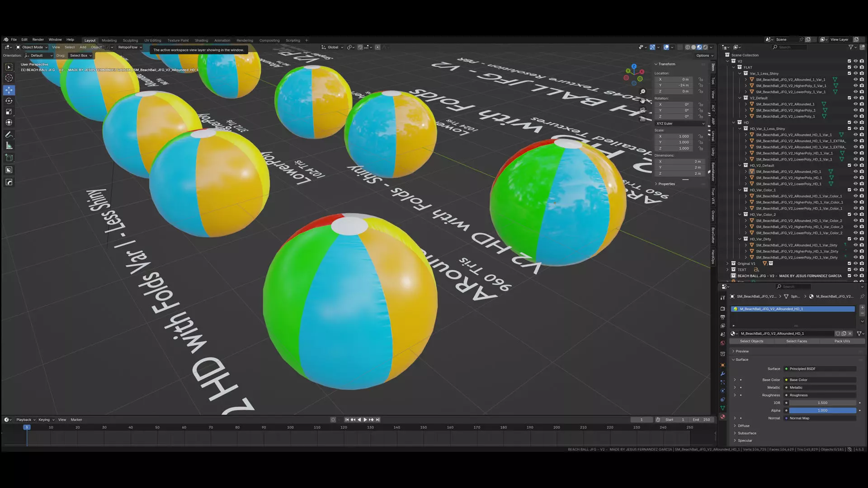Select the Annotate tool

click(9, 135)
